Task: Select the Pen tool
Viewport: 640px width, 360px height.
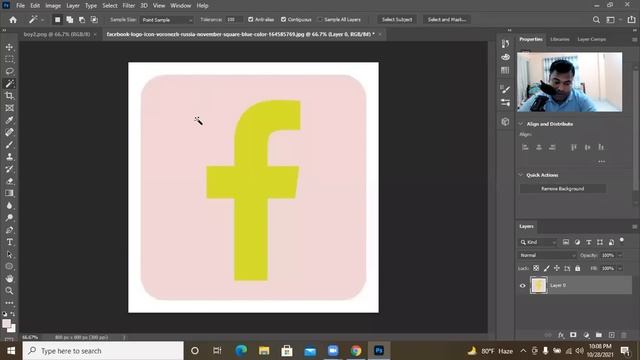Action: (x=9, y=230)
